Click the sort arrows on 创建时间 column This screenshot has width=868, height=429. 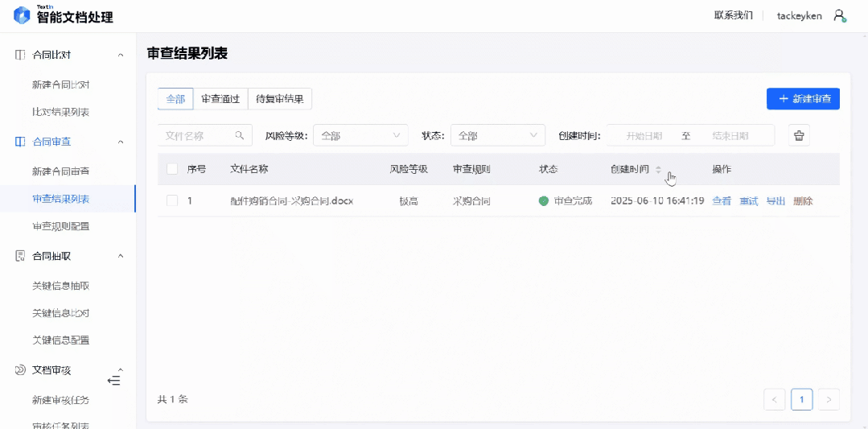point(658,170)
